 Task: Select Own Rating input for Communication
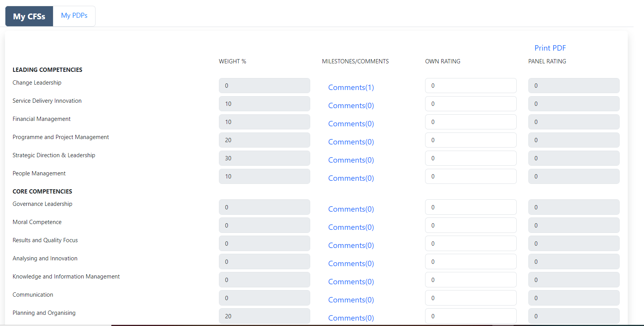470,298
